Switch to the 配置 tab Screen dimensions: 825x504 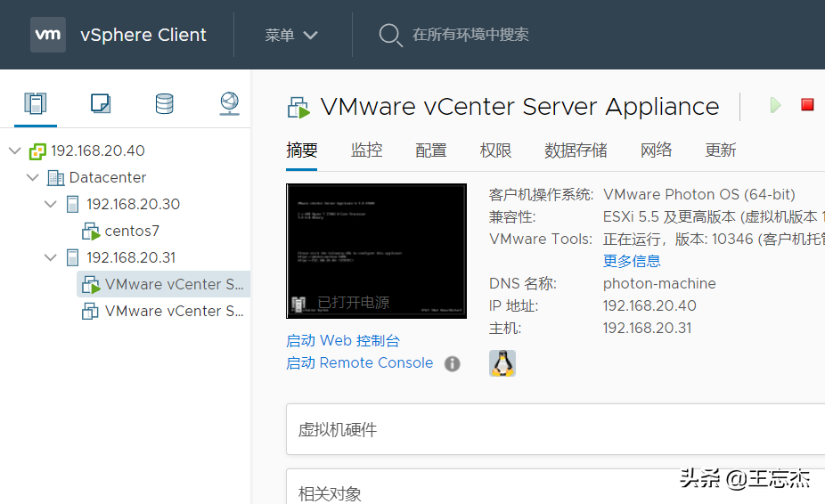click(431, 150)
